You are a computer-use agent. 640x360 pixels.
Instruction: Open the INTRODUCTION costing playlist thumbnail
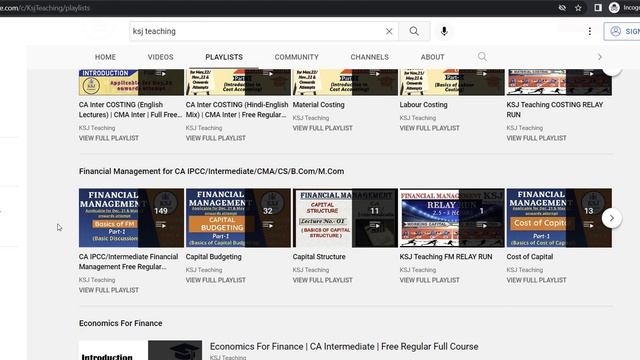click(131, 82)
